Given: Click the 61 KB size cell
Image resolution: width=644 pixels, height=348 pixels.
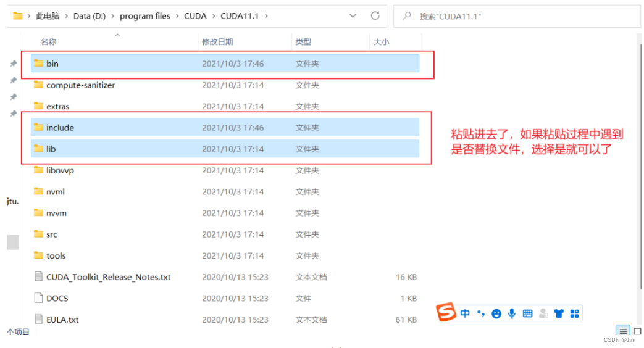Looking at the screenshot, I should click(406, 320).
